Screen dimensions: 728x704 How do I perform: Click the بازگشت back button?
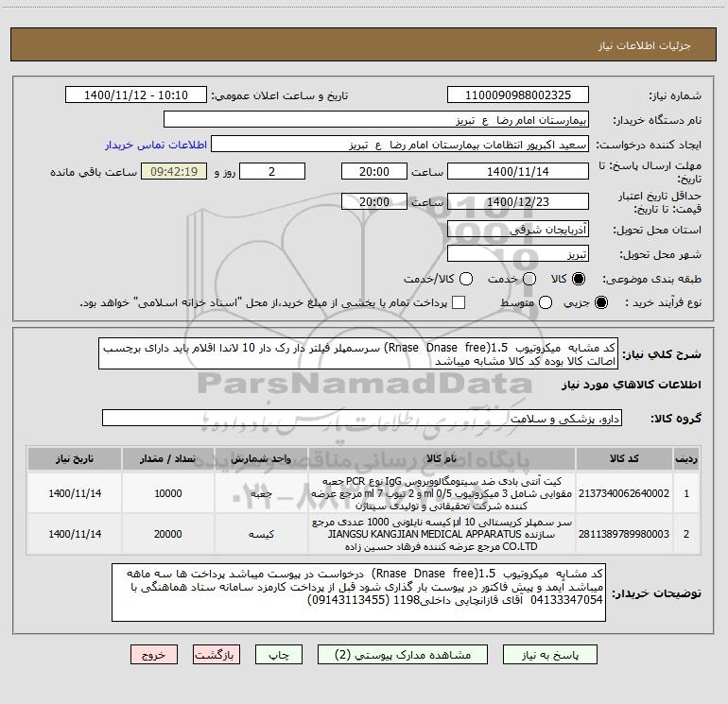[x=217, y=654]
